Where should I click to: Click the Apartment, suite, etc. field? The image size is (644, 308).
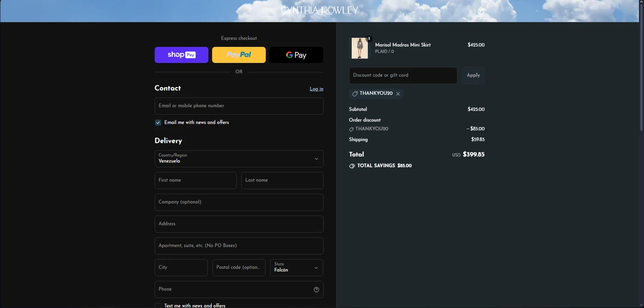click(239, 246)
